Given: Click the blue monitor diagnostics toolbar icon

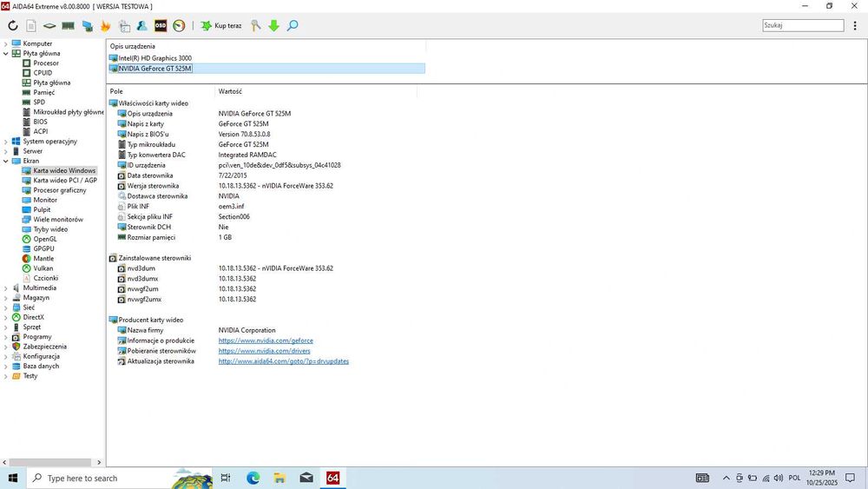Looking at the screenshot, I should coord(87,25).
